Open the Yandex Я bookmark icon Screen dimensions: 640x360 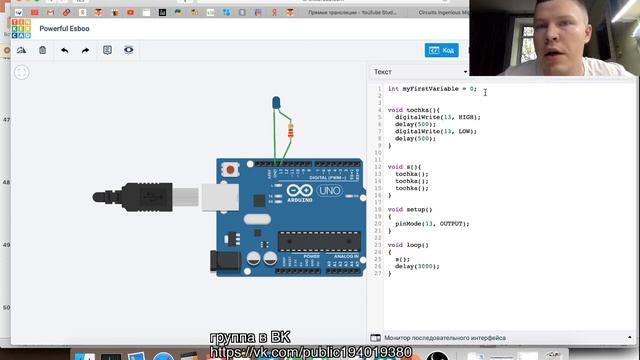(274, 13)
